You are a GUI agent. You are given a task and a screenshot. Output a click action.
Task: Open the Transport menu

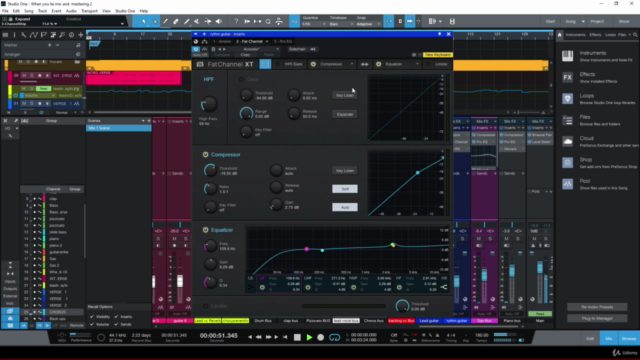(x=89, y=11)
